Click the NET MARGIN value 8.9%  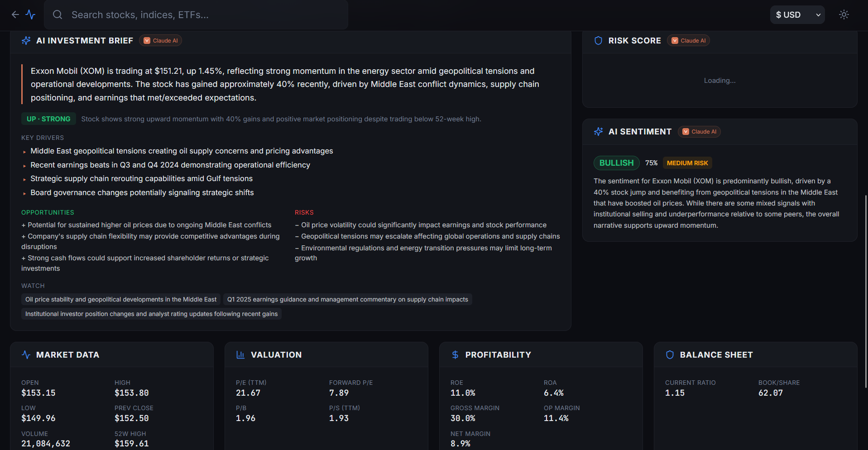point(460,444)
